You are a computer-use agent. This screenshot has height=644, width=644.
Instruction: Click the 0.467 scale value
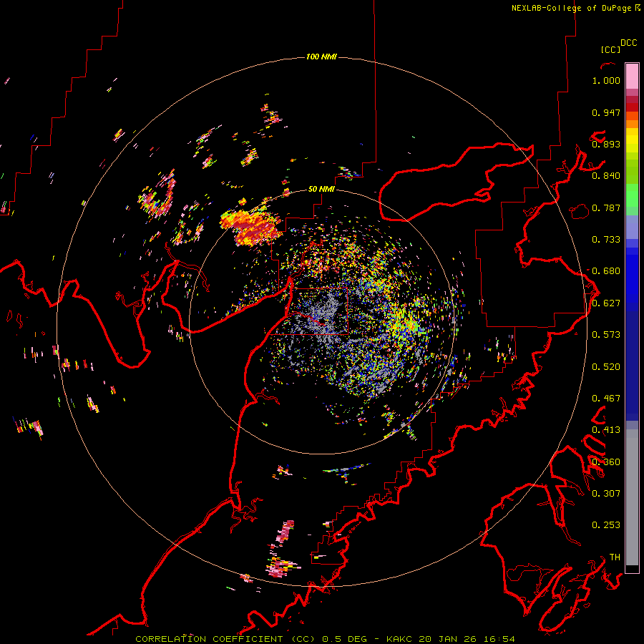[x=606, y=399]
